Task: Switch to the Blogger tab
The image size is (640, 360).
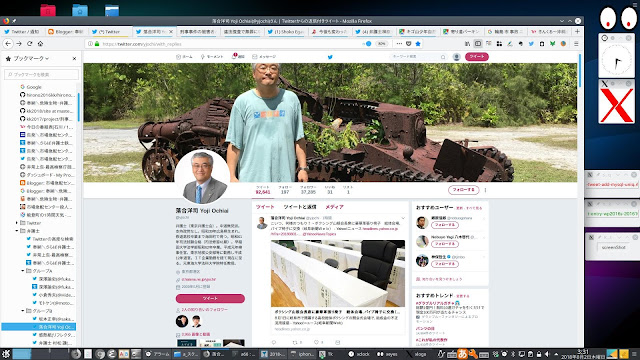Action: tap(66, 31)
